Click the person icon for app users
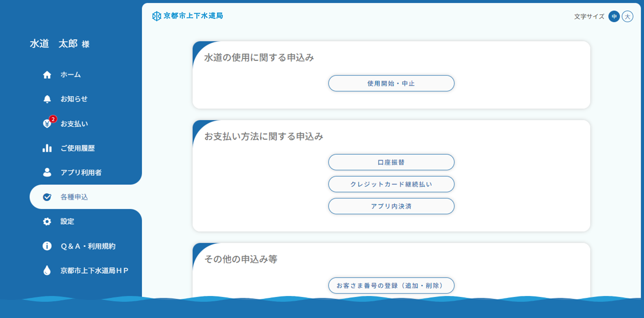 coord(47,173)
